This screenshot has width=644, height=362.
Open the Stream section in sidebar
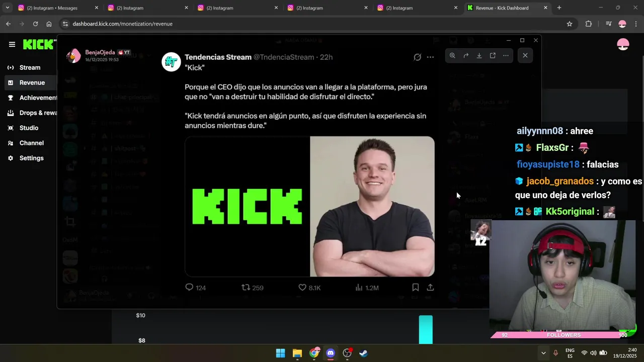click(x=29, y=67)
